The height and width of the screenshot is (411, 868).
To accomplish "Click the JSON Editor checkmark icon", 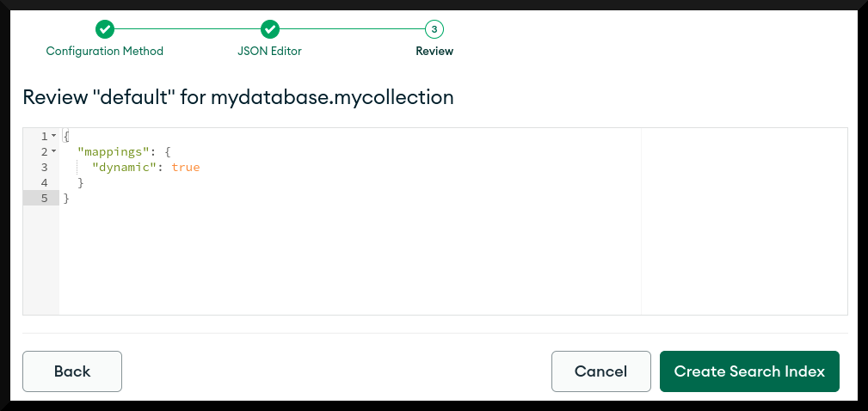I will click(x=270, y=29).
